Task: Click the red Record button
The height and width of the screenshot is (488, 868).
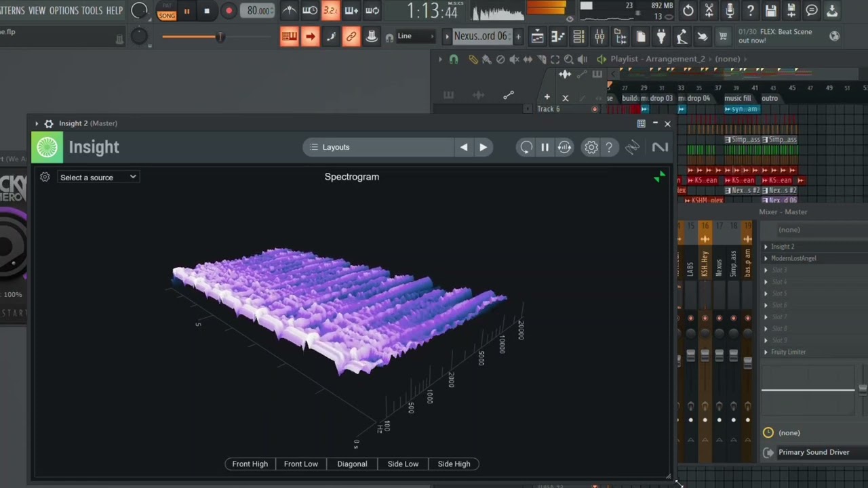Action: tap(229, 11)
